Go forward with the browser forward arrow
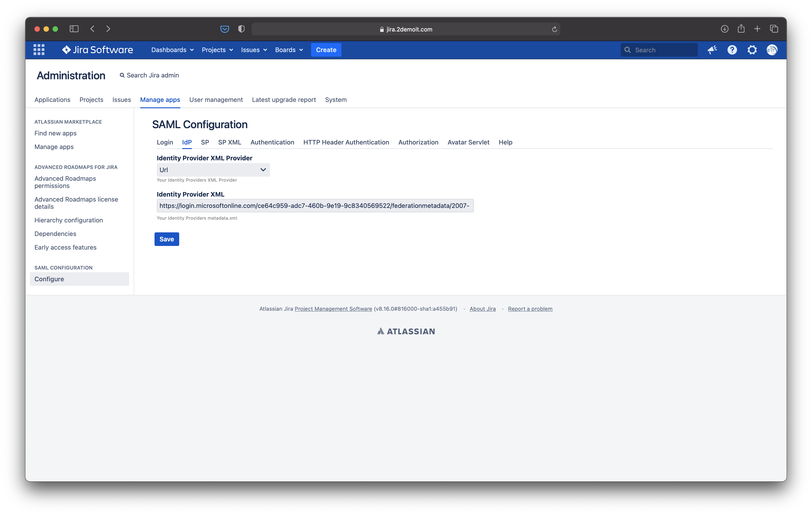 [x=108, y=29]
